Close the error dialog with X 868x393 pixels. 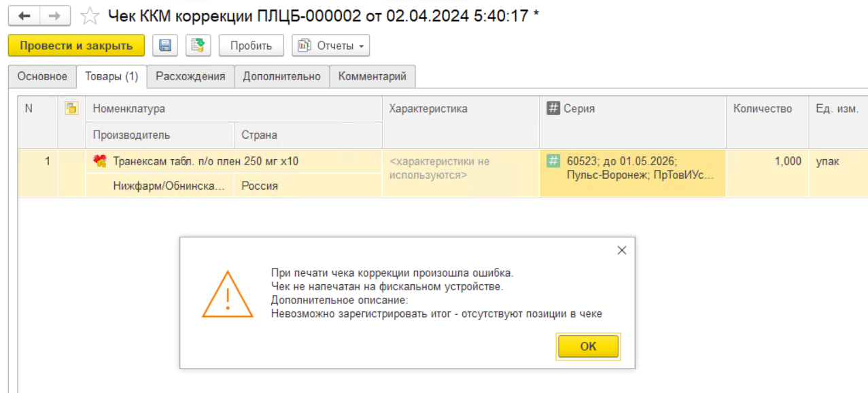(x=621, y=250)
